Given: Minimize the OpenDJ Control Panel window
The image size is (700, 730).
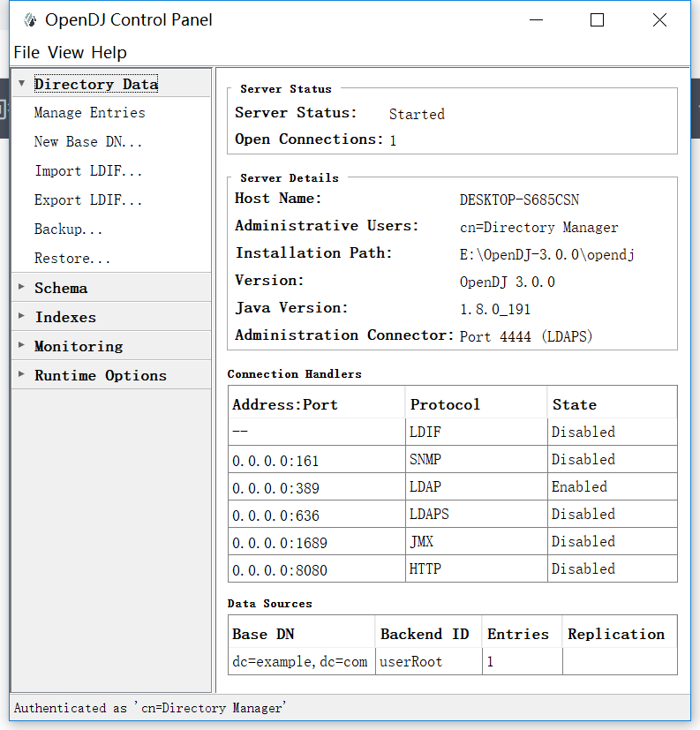Looking at the screenshot, I should point(536,20).
